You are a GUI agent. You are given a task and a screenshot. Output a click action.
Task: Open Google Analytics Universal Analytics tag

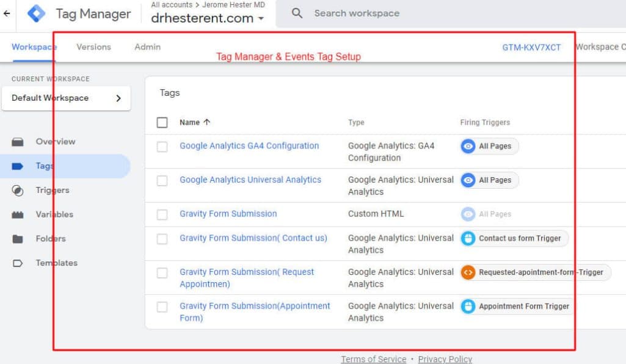[250, 180]
